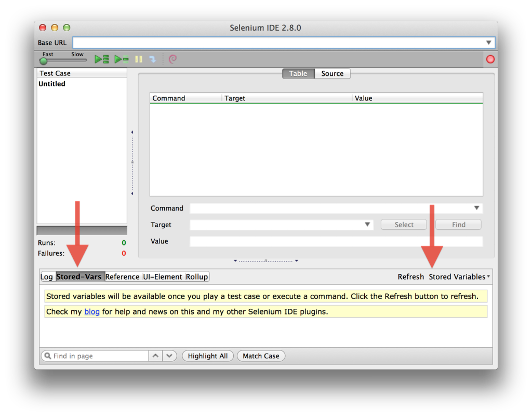Click the Value column header
Image resolution: width=532 pixels, height=417 pixels.
point(417,98)
